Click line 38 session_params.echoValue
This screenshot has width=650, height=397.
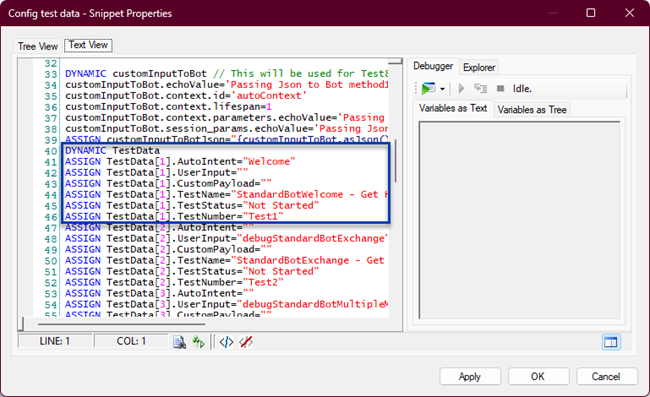click(x=227, y=129)
